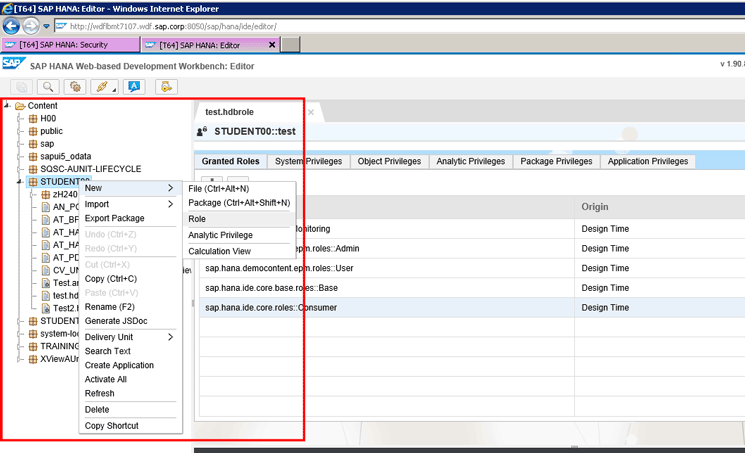The image size is (745, 453).
Task: Click the Search magnifier toolbar icon
Action: (x=48, y=87)
